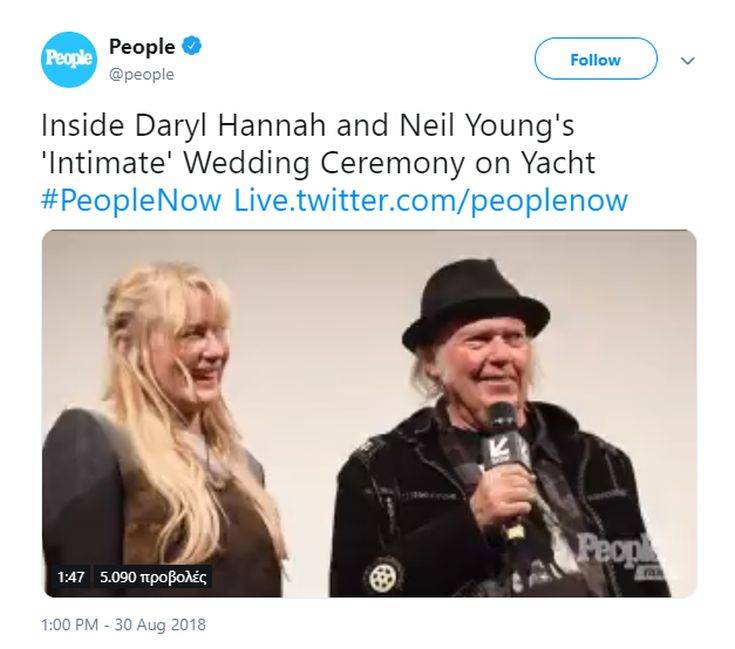
Task: Click the blue verified badge
Action: point(192,46)
